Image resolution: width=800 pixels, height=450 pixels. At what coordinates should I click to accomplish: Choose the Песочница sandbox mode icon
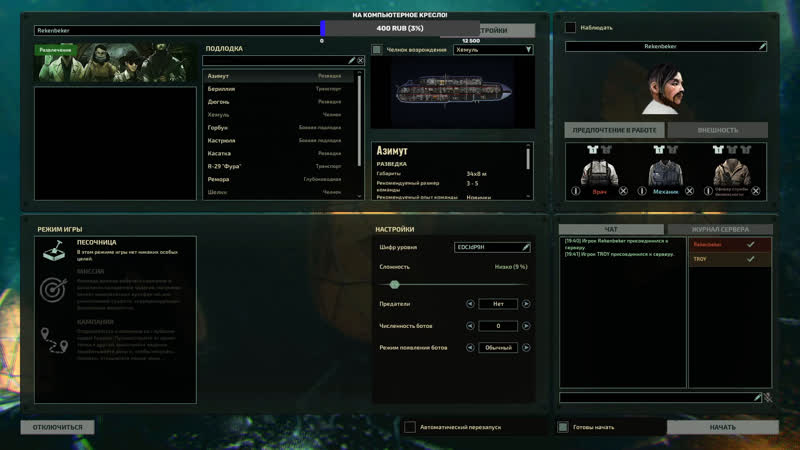pyautogui.click(x=54, y=251)
